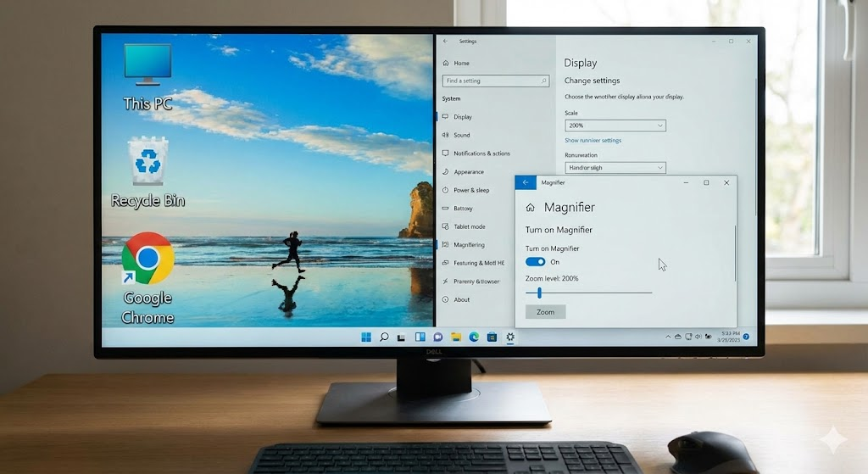This screenshot has width=868, height=474.
Task: Click the Zoom level slider track
Action: 593,293
